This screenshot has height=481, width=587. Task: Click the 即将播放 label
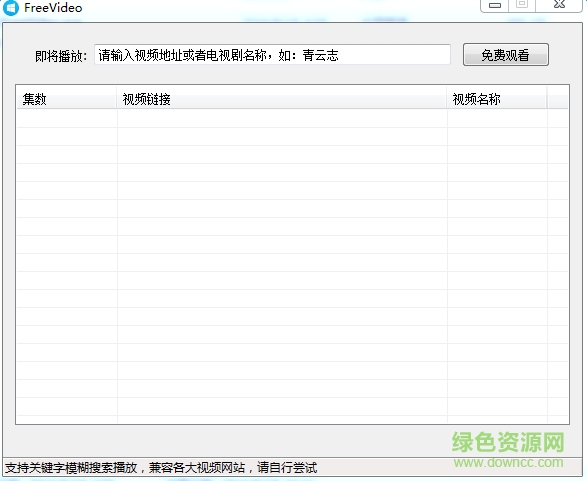coord(61,56)
